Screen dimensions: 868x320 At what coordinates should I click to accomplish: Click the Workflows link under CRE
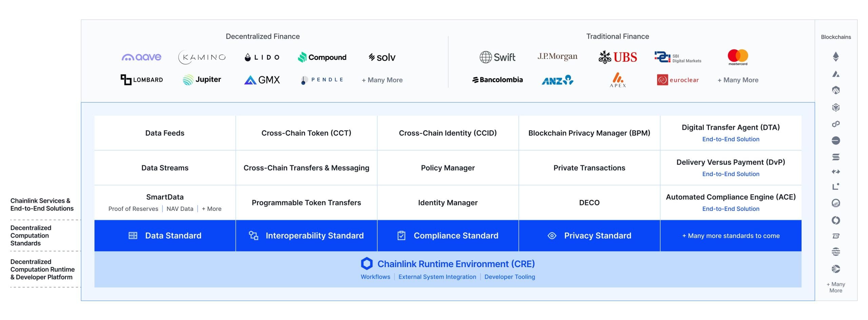(x=375, y=277)
